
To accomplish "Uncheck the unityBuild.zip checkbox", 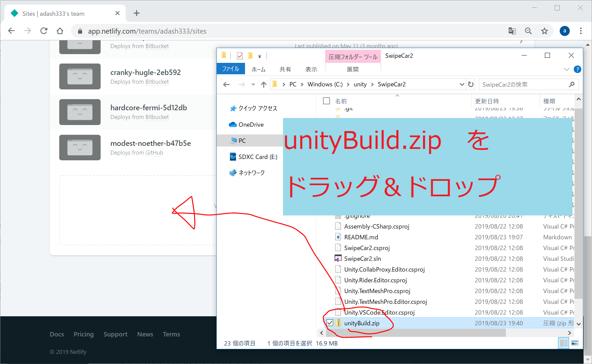I will pyautogui.click(x=330, y=323).
